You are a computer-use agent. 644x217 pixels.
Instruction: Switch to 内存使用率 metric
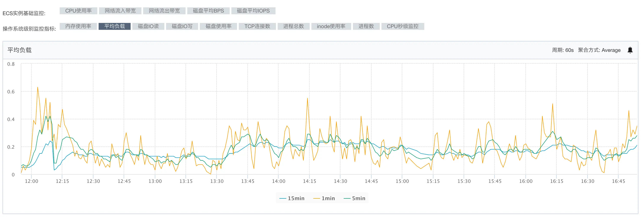[x=78, y=26]
